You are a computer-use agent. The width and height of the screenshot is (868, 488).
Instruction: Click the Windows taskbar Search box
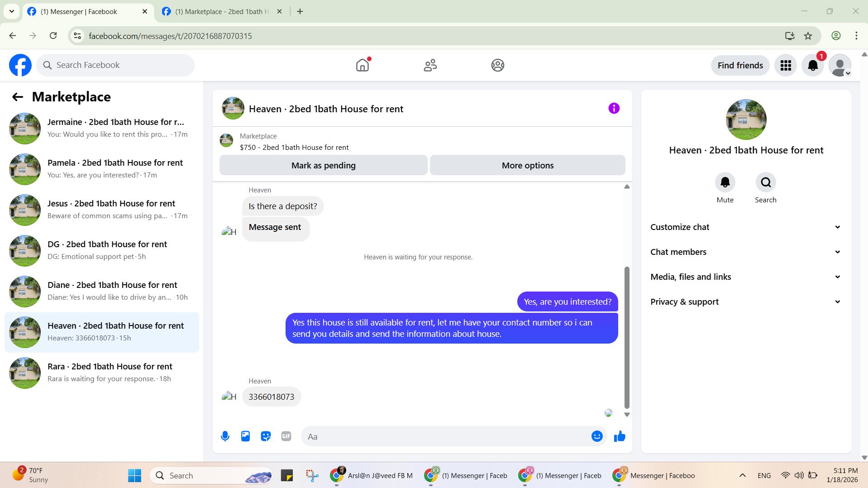(211, 475)
